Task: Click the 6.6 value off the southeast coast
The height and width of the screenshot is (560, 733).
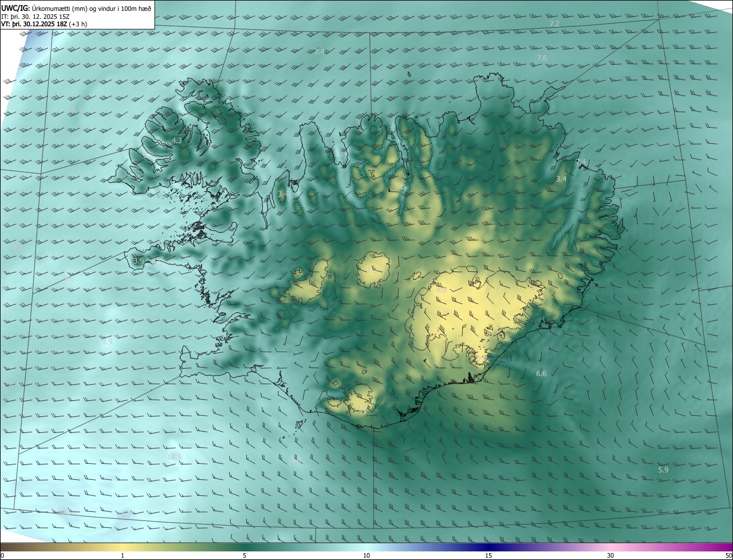Action: tap(541, 373)
